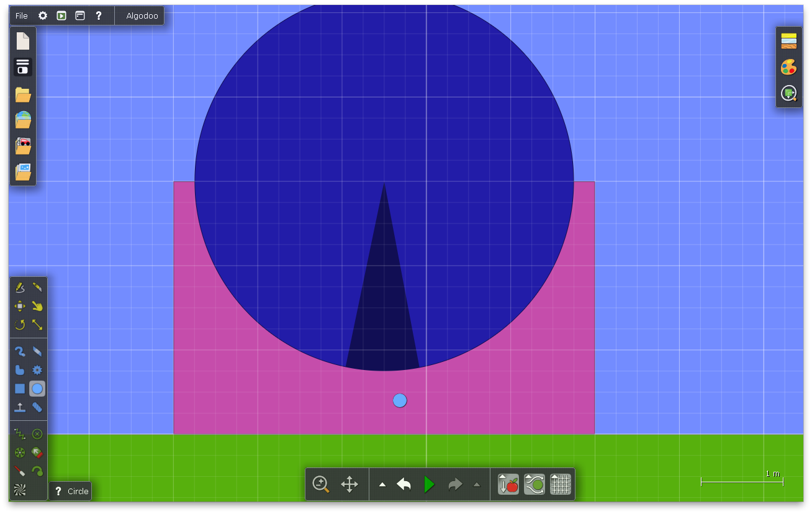Select the Knife cutting tool
812x514 pixels.
(37, 287)
